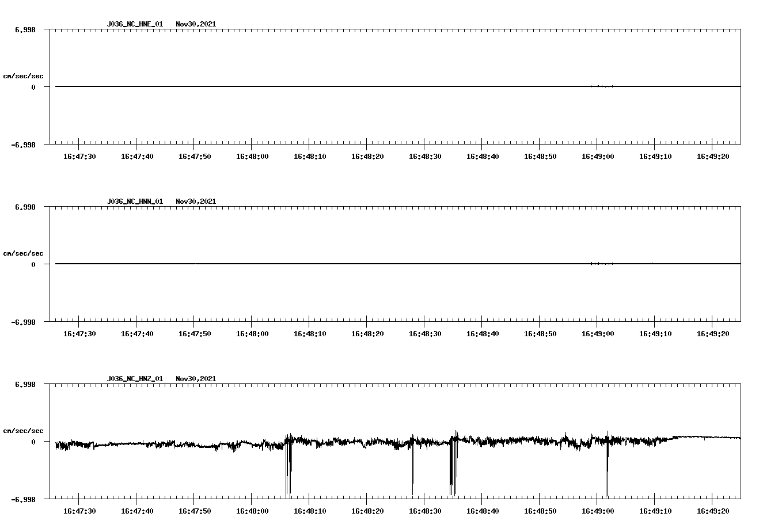The image size is (782, 532).
Task: Click the 6.998 upper limit of HNE plot
Action: coord(25,29)
